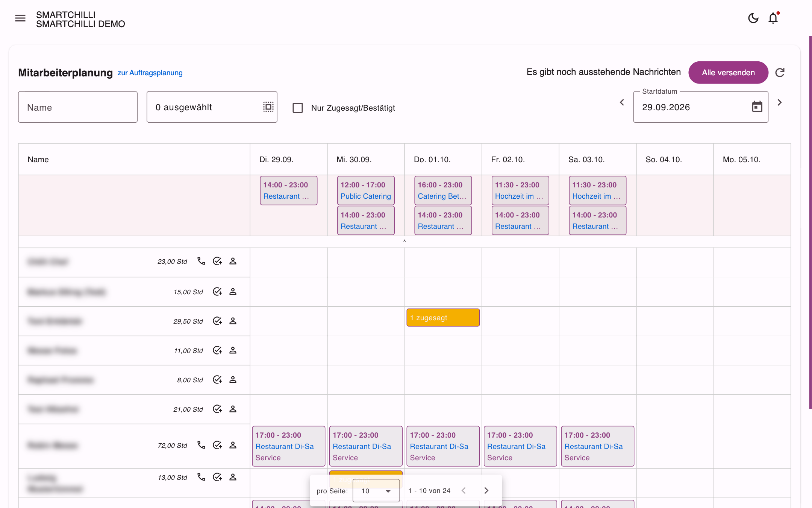812x508 pixels.
Task: Open 'Public Catering' 12:00 - 17:00 order
Action: click(x=366, y=190)
